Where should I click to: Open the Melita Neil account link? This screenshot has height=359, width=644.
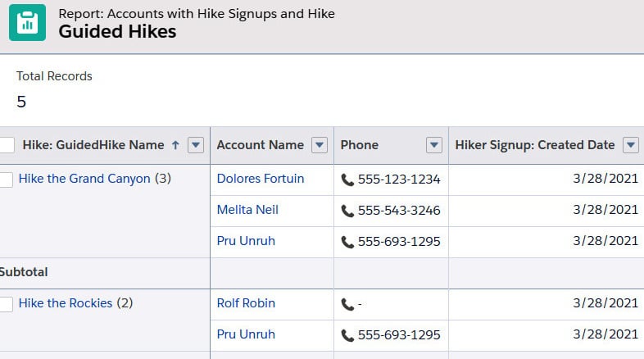(247, 210)
